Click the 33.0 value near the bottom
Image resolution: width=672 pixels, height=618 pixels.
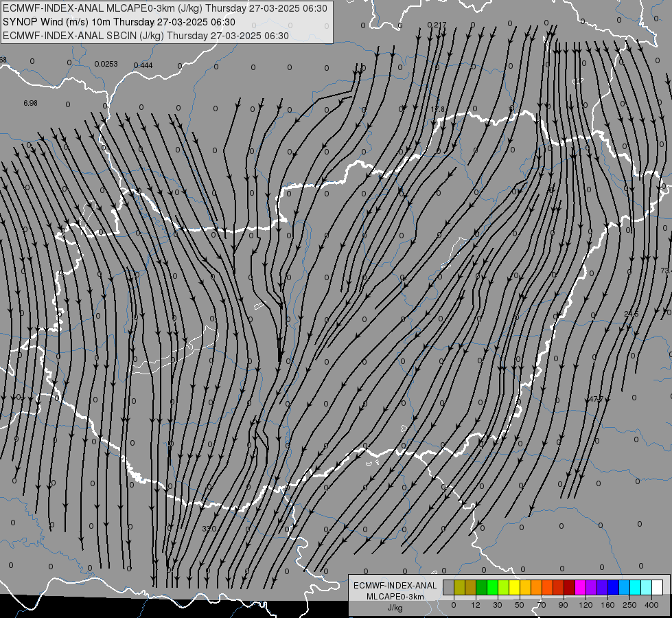tap(209, 529)
